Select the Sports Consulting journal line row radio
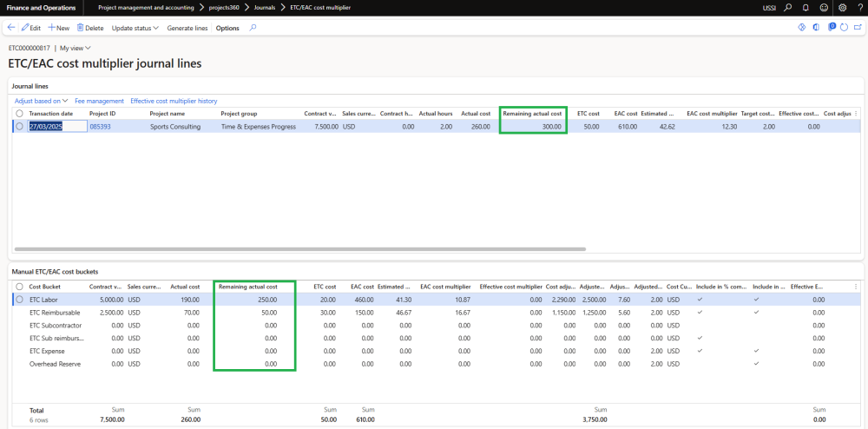 click(19, 126)
